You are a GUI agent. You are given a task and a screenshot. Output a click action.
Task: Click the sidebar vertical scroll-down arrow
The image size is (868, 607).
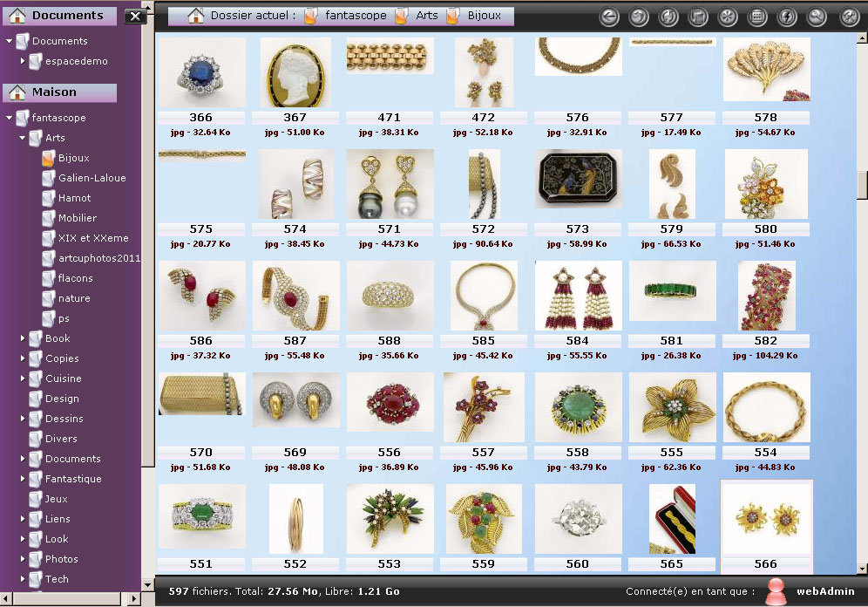[147, 585]
